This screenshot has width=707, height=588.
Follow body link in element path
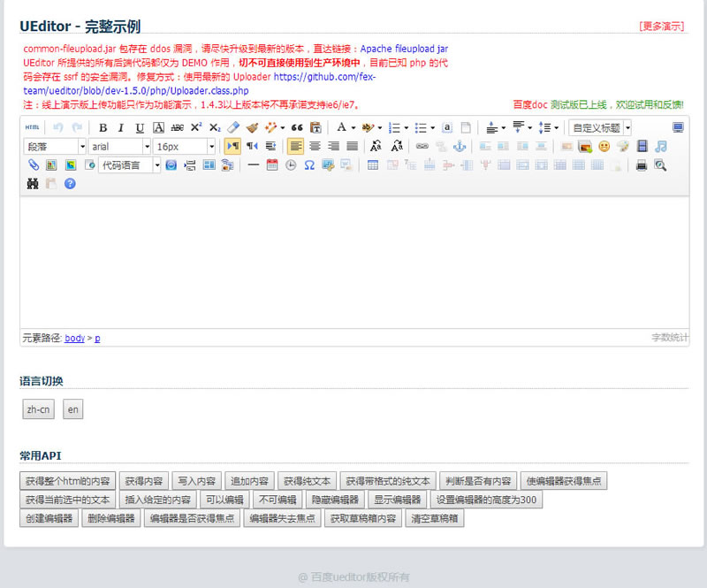74,338
